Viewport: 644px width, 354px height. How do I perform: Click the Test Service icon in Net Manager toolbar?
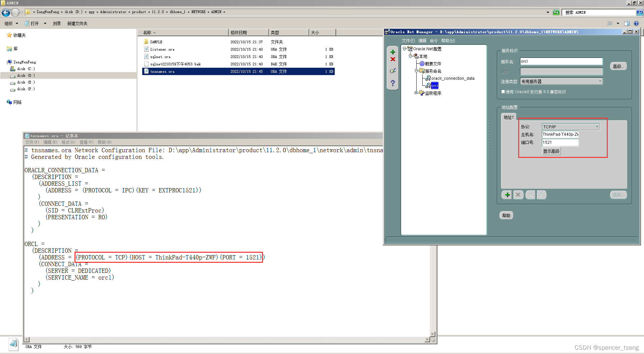click(393, 71)
